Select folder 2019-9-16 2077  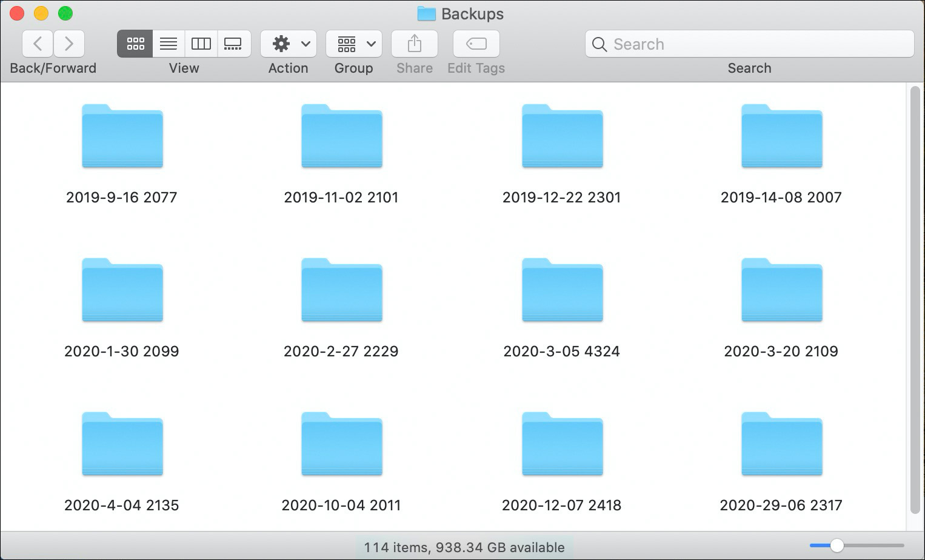(x=122, y=136)
